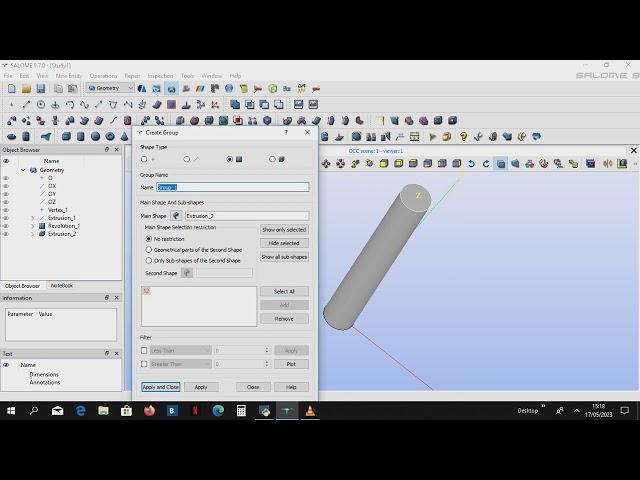The height and width of the screenshot is (480, 640).
Task: Open VLC media player from taskbar
Action: pos(310,411)
